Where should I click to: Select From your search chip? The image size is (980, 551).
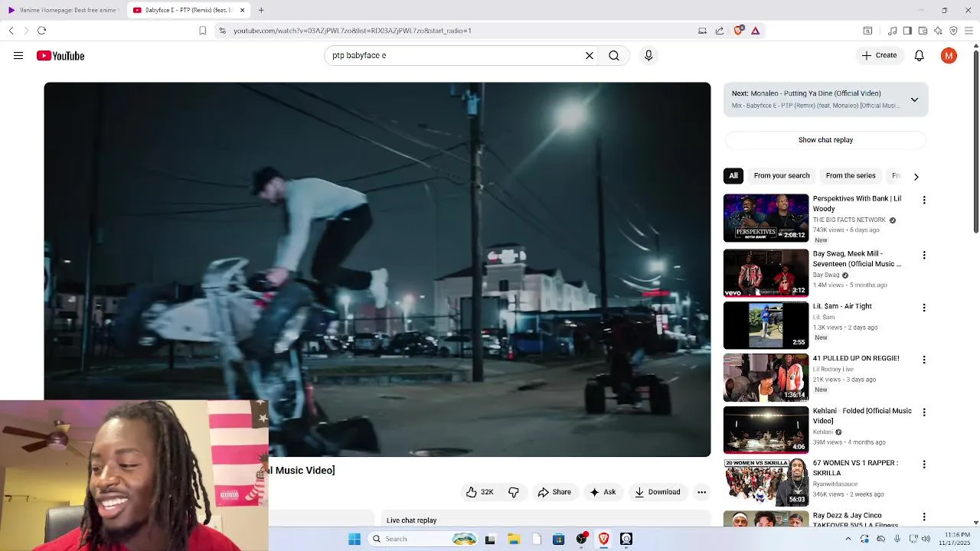tap(782, 176)
